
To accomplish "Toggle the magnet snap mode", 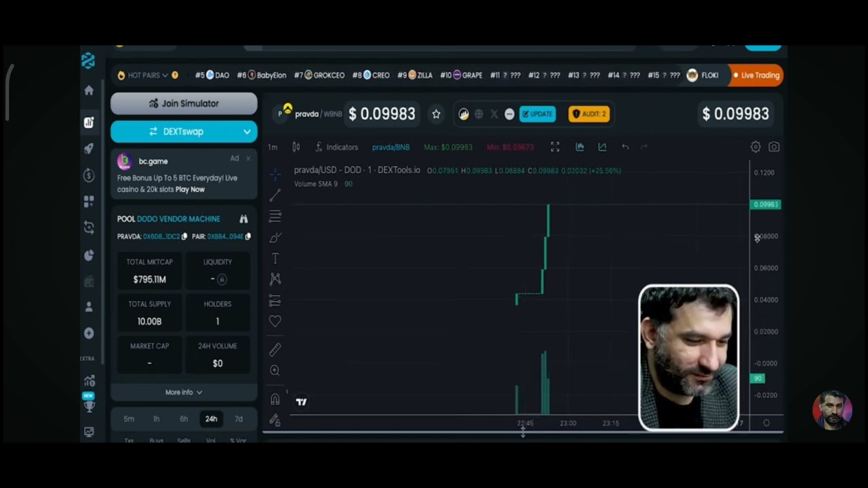I will click(x=275, y=399).
